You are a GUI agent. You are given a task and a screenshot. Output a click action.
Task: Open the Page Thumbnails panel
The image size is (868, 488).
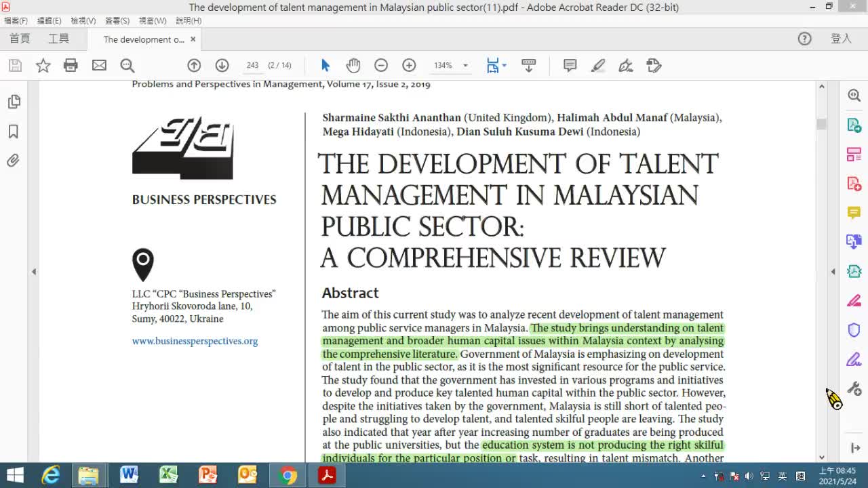click(x=14, y=102)
